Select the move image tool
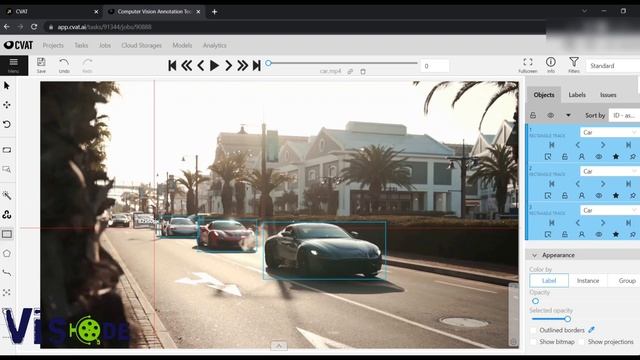Viewport: 640px width, 360px height. point(7,105)
